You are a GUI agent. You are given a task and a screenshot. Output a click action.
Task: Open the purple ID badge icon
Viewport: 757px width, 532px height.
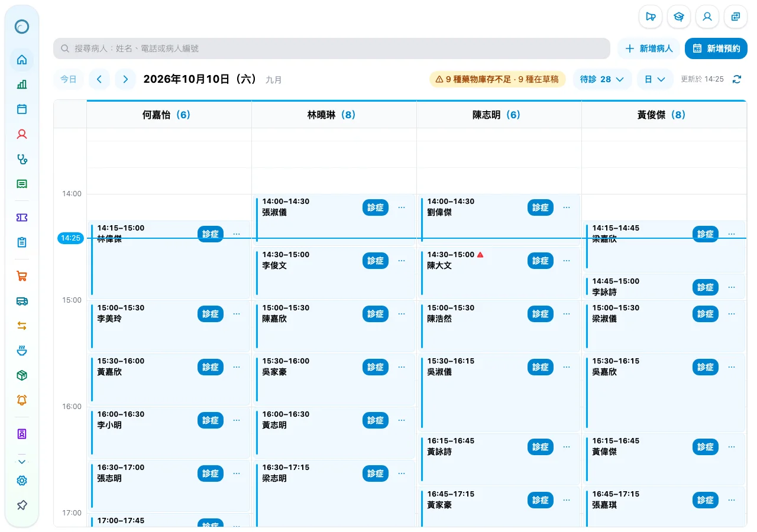pyautogui.click(x=22, y=434)
